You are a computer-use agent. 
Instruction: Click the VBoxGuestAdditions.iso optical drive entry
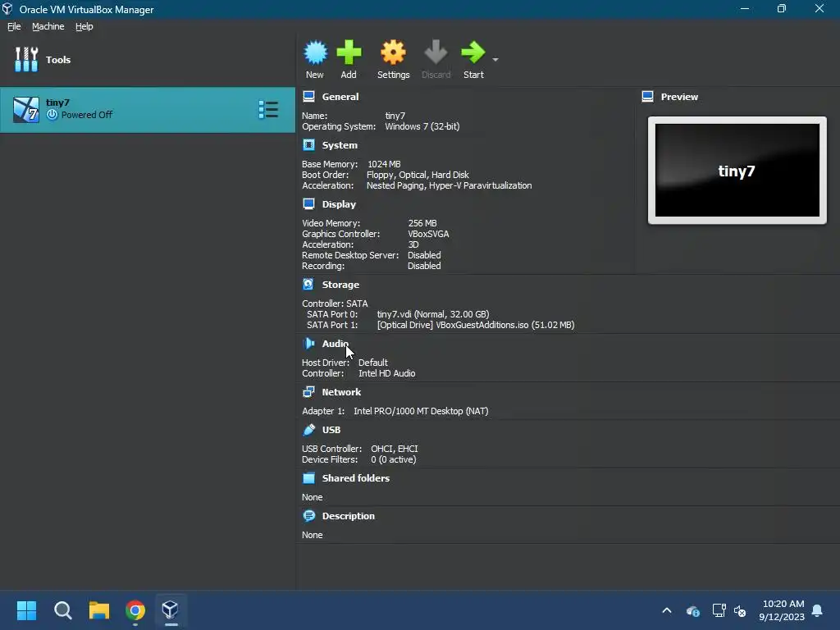pos(476,325)
